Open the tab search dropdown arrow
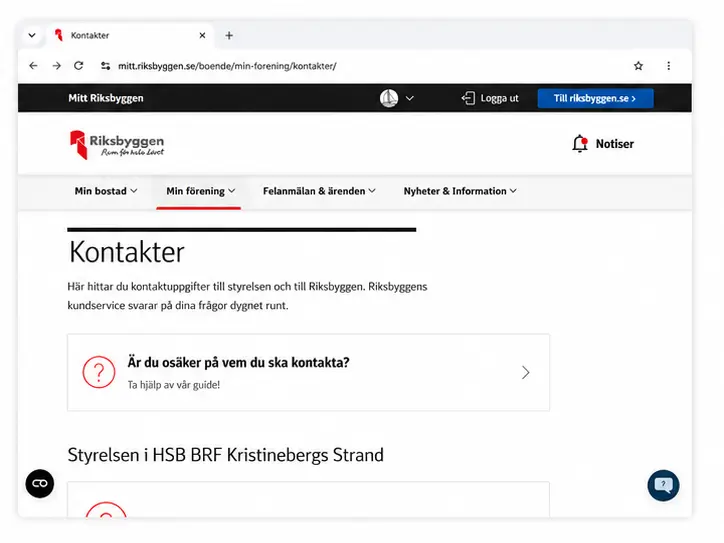Viewport: 724px width, 543px height. pos(32,36)
